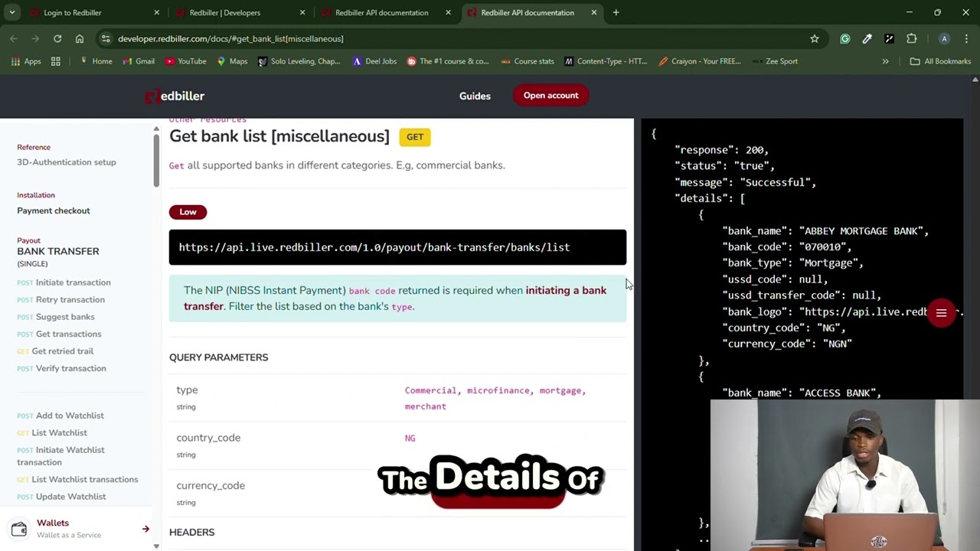Open the Guides menu item
The height and width of the screenshot is (551, 980).
tap(475, 96)
